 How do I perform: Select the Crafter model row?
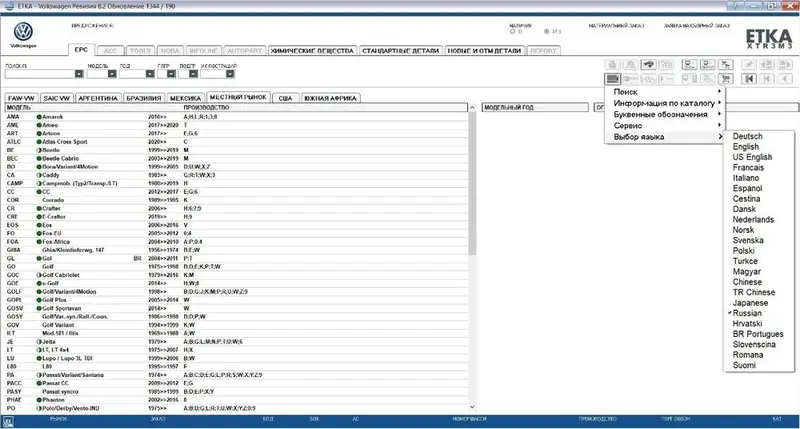[x=236, y=208]
